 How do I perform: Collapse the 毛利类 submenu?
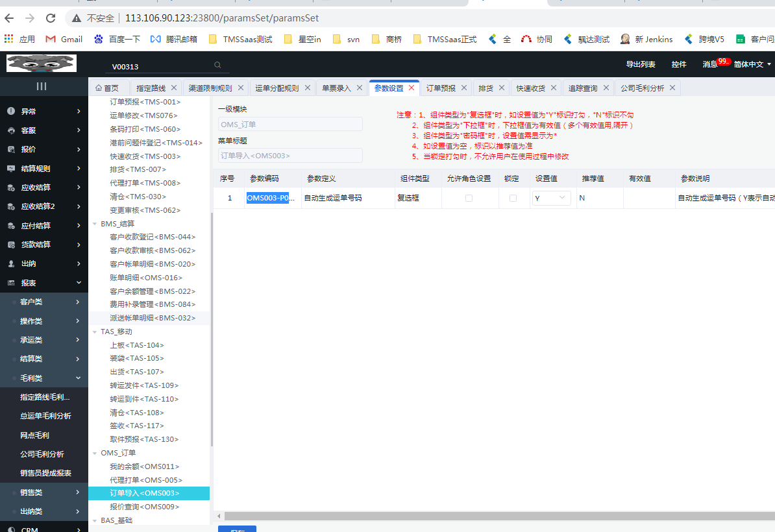(44, 378)
